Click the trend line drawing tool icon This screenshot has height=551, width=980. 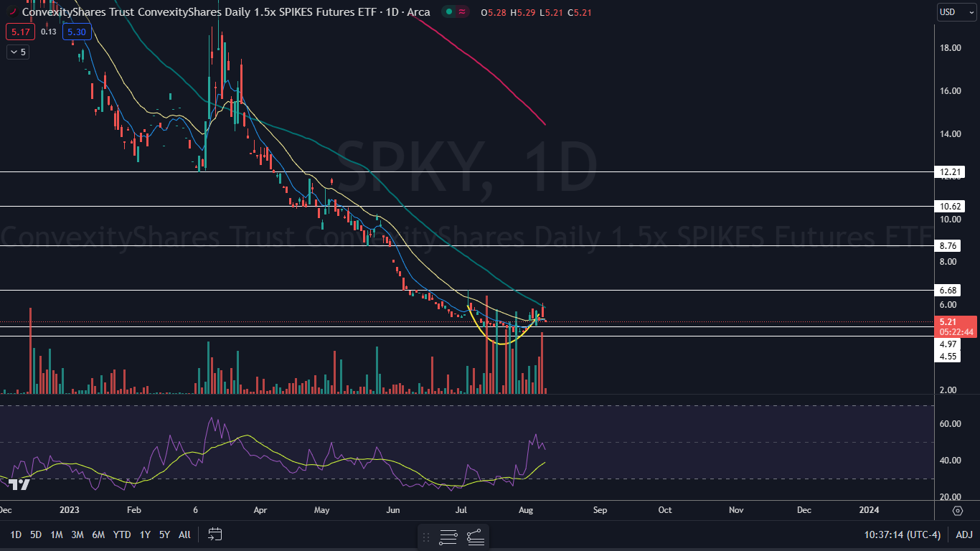coord(475,537)
